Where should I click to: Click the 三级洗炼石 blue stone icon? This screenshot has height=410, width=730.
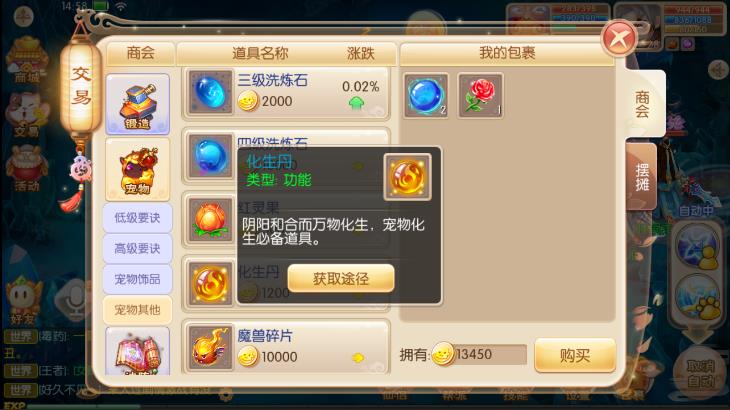(210, 92)
